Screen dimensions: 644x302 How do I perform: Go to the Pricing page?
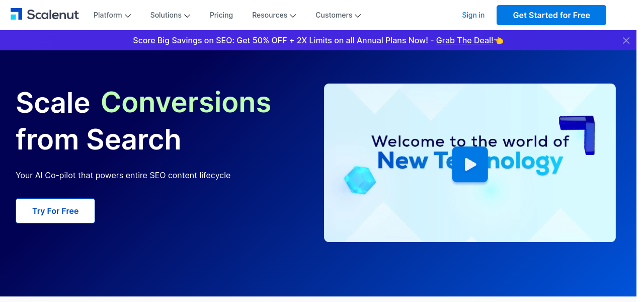[221, 15]
